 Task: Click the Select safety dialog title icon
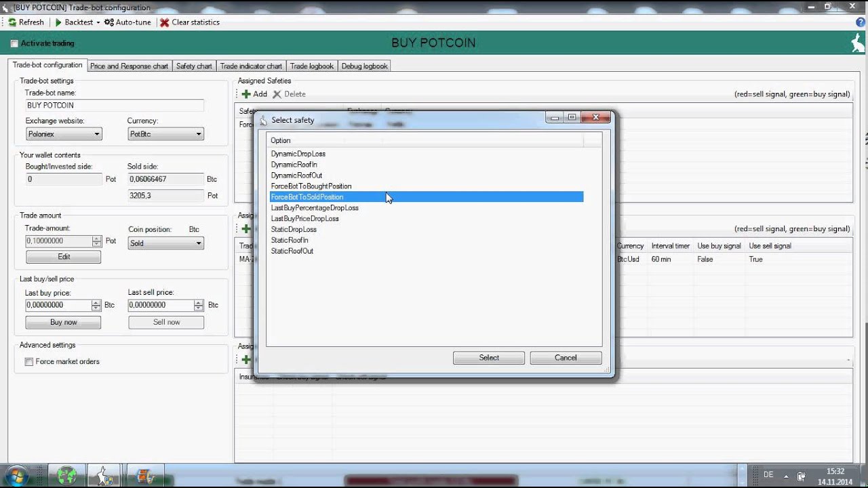click(264, 120)
